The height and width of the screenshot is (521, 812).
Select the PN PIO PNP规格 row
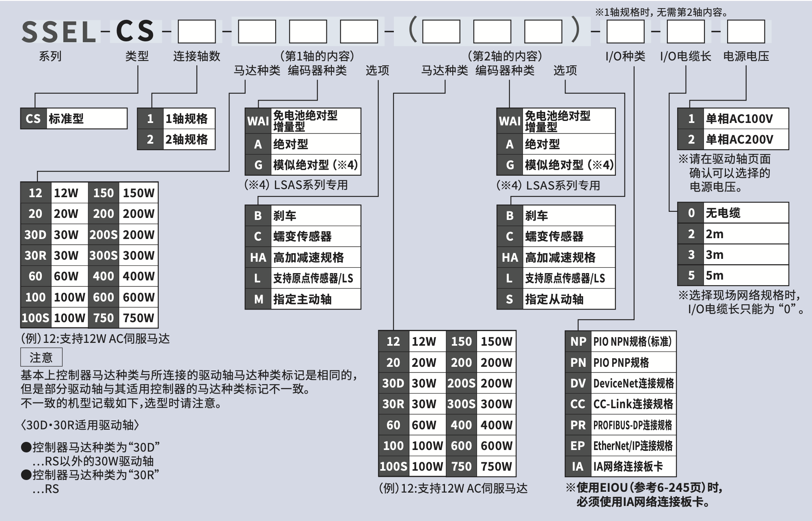pos(621,362)
